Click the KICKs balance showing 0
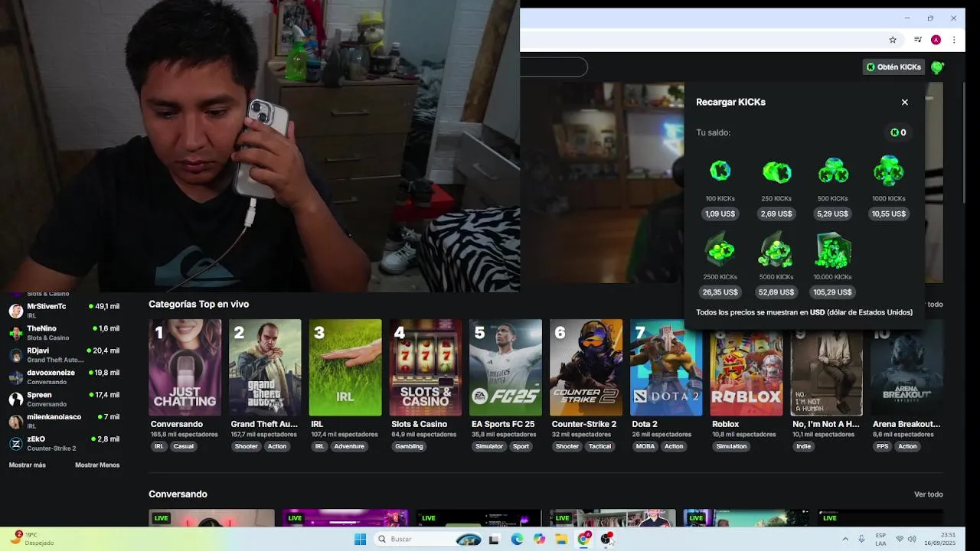Image resolution: width=980 pixels, height=551 pixels. (898, 132)
